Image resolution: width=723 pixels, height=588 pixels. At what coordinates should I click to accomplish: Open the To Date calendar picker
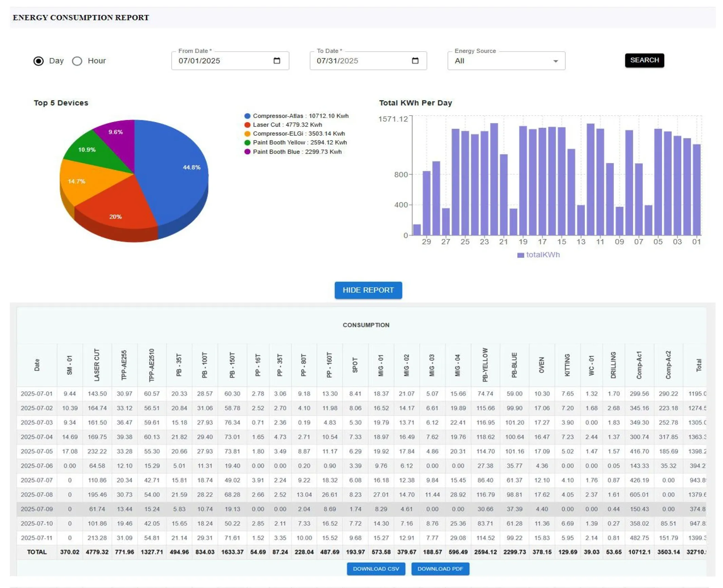point(415,61)
